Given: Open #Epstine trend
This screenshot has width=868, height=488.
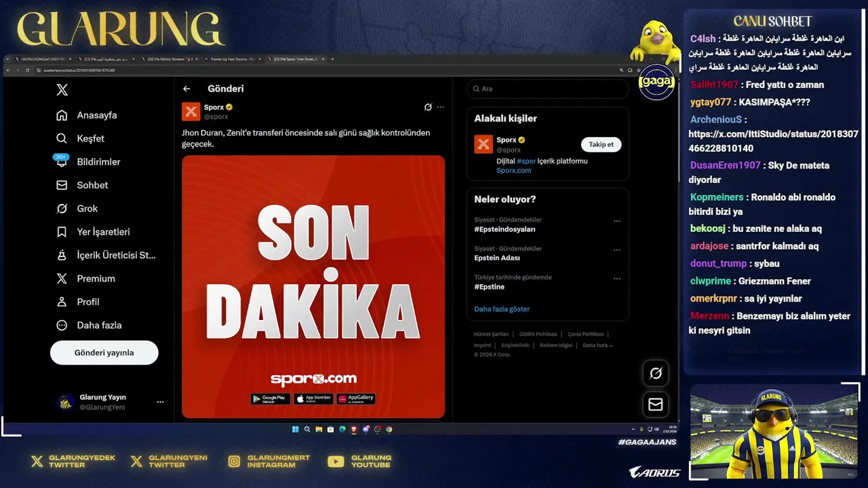Looking at the screenshot, I should pyautogui.click(x=490, y=287).
